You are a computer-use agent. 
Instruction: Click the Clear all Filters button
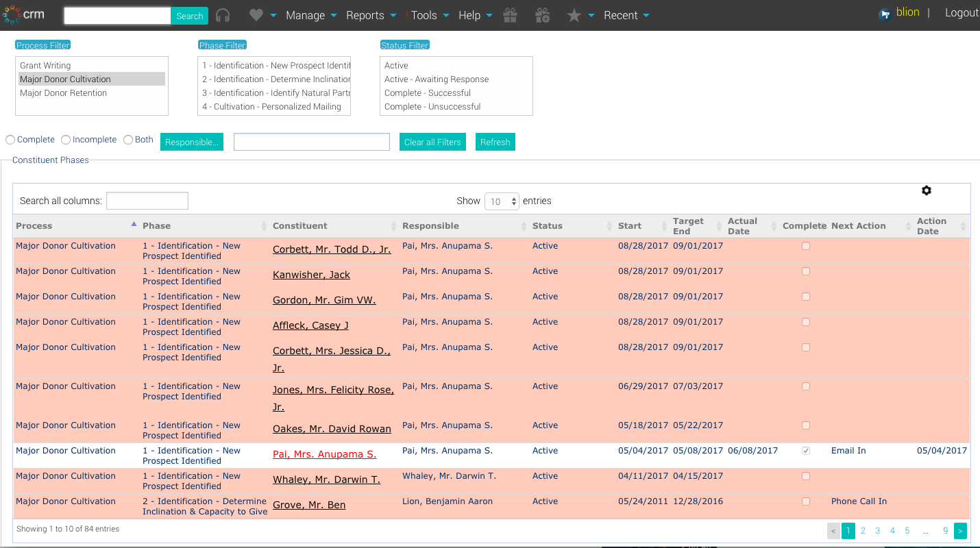point(432,142)
